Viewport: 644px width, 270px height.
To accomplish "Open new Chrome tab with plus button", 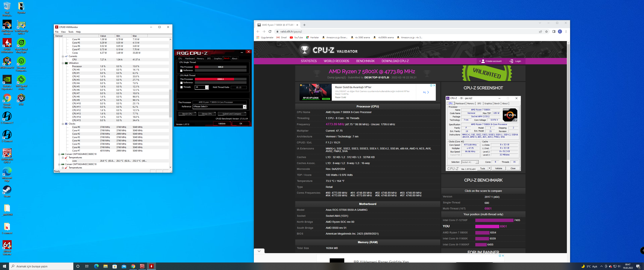I will 304,25.
